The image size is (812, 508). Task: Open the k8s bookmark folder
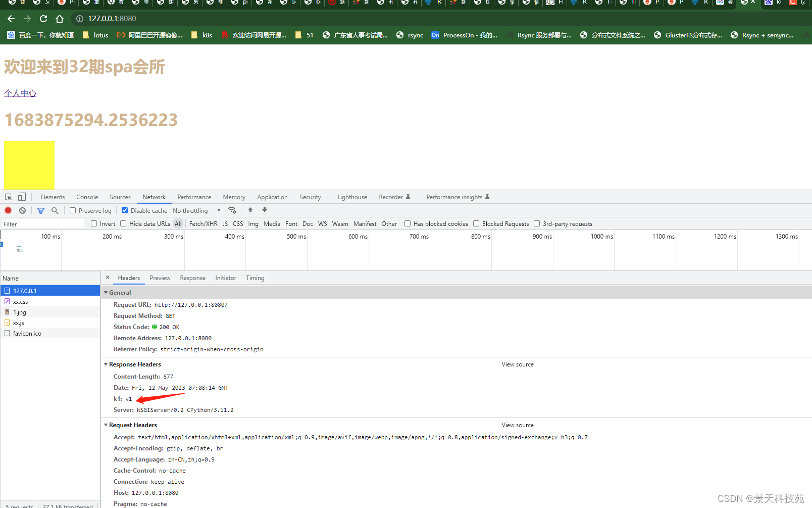tap(201, 35)
